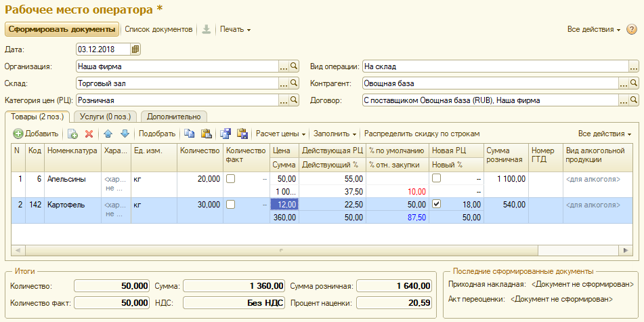644x322 pixels.
Task: Open the calendar picker for Дата
Action: [135, 49]
